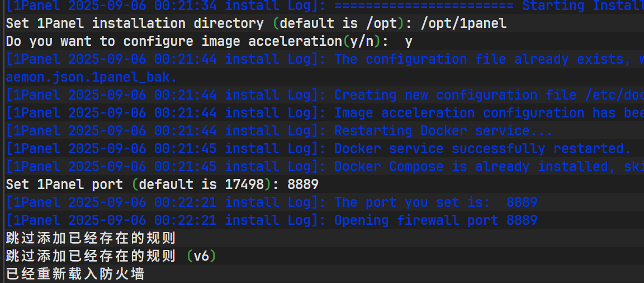Click the log line 'The port you set is: 8889'
The image size is (644, 283).
(272, 202)
